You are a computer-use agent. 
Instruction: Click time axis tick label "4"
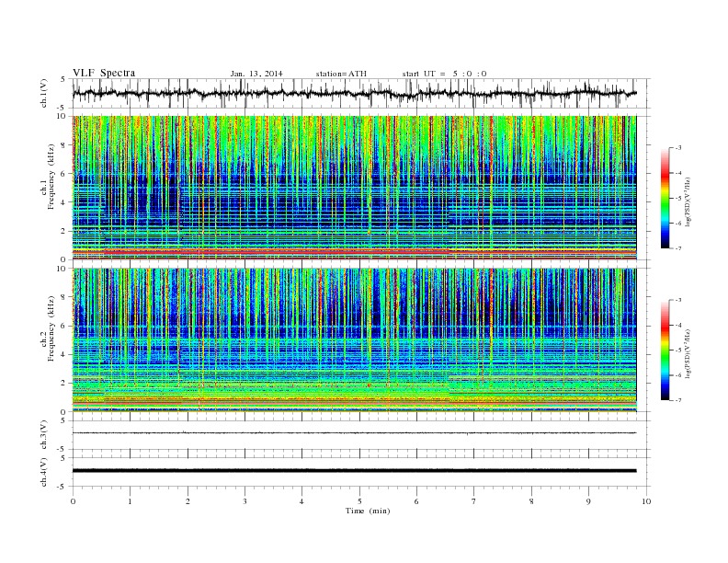302,501
